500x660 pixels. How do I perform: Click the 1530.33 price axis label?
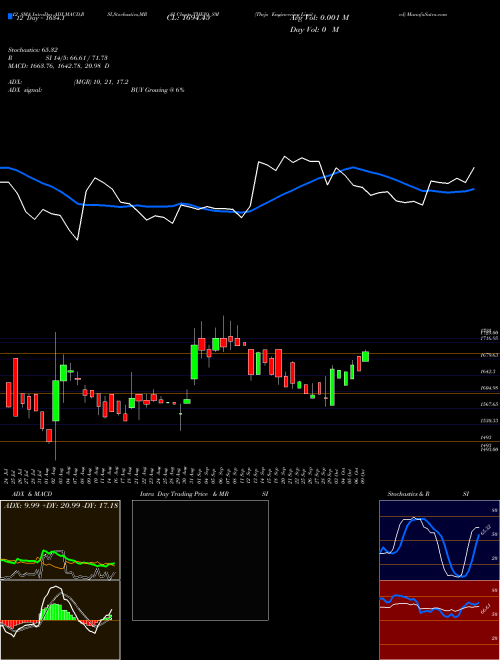pos(490,420)
